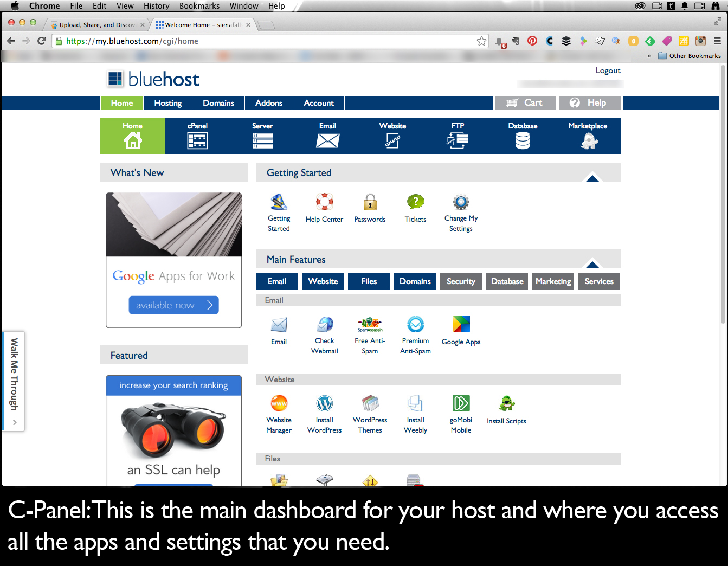Viewport: 728px width, 566px height.
Task: Click the available now button
Action: click(173, 305)
